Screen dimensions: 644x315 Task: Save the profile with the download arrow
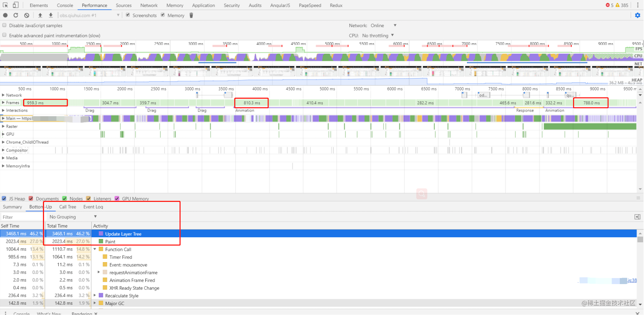click(51, 15)
